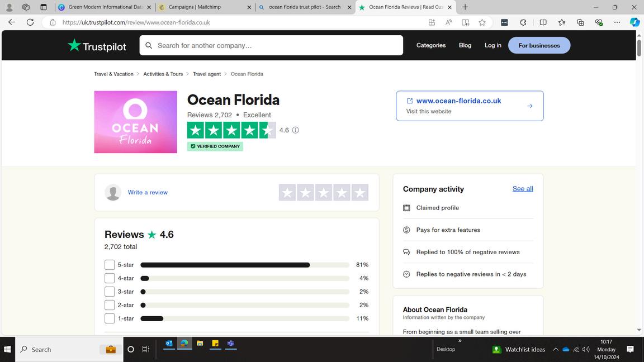Visit www.ocean-florida.co.uk website
Image resolution: width=644 pixels, height=362 pixels.
pyautogui.click(x=470, y=106)
